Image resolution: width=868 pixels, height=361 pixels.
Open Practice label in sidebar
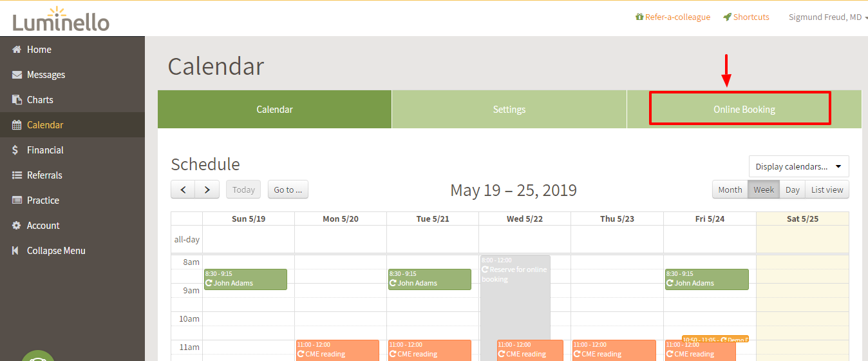point(43,200)
